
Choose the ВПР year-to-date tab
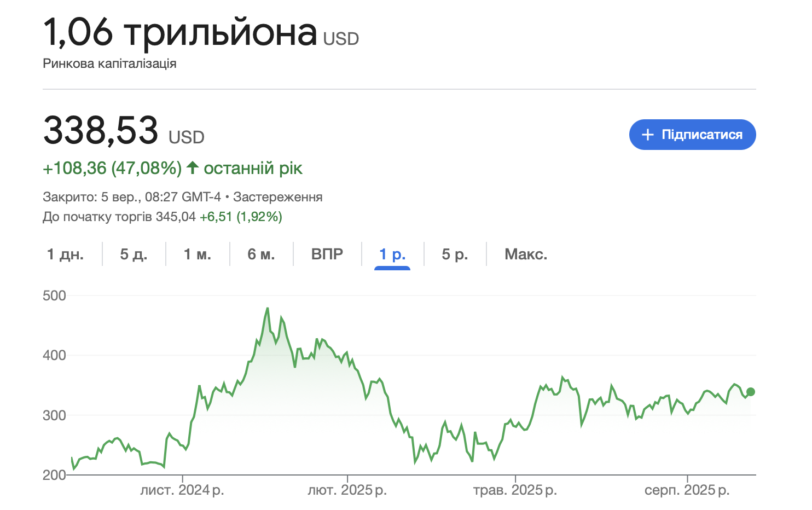(x=327, y=254)
